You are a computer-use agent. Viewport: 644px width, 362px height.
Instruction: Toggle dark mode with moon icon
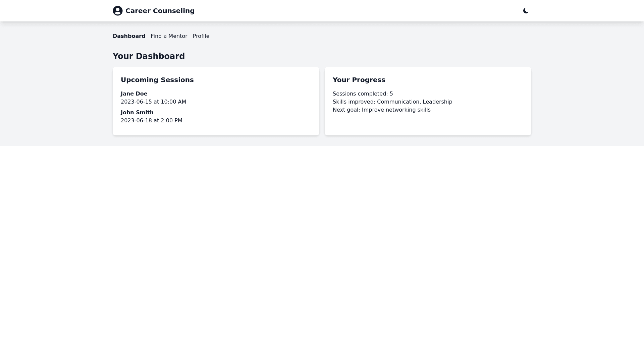[526, 11]
